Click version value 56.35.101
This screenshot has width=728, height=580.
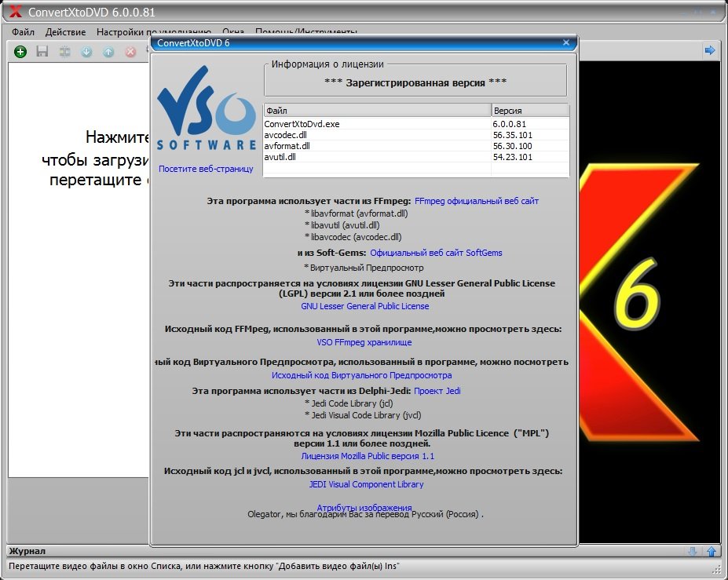pos(513,135)
